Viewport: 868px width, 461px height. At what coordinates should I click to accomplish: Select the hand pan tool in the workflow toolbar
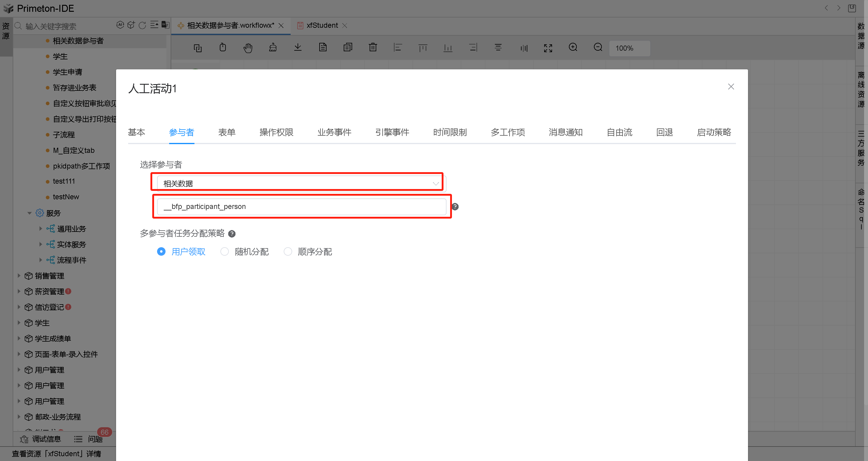[248, 48]
